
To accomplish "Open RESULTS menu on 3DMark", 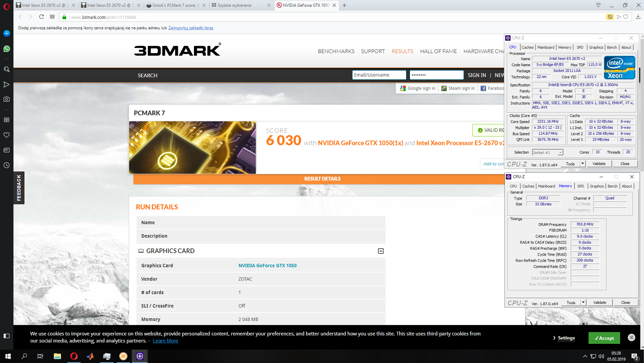I will (x=402, y=51).
